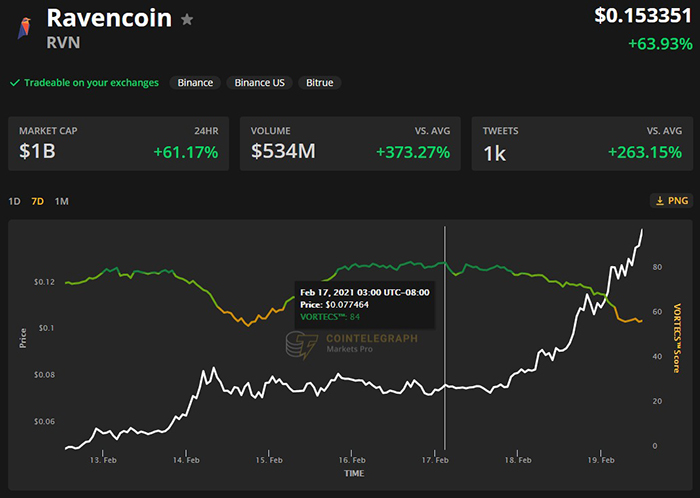This screenshot has height=498, width=700.
Task: Click the Volume $534M card
Action: coord(350,143)
